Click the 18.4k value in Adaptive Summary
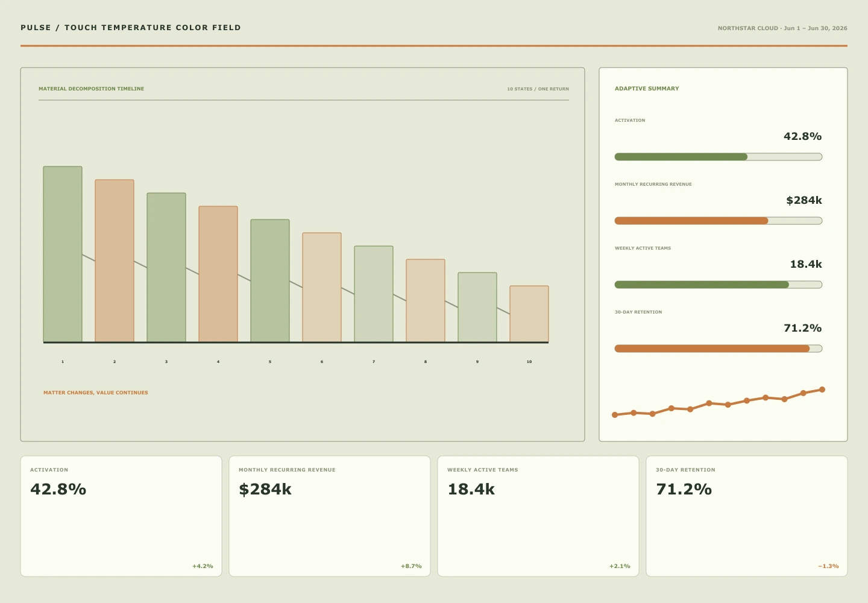Image resolution: width=868 pixels, height=603 pixels. [x=806, y=264]
